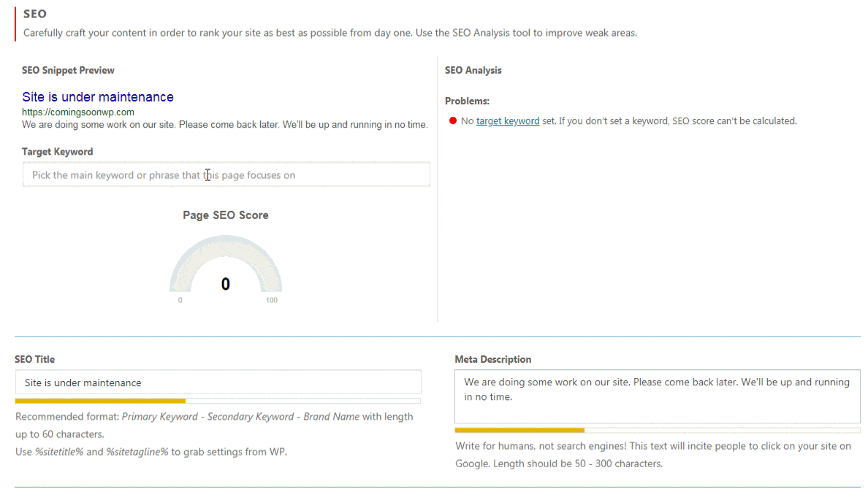The image size is (868, 500).
Task: Click the SEO Title input box
Action: (x=218, y=382)
